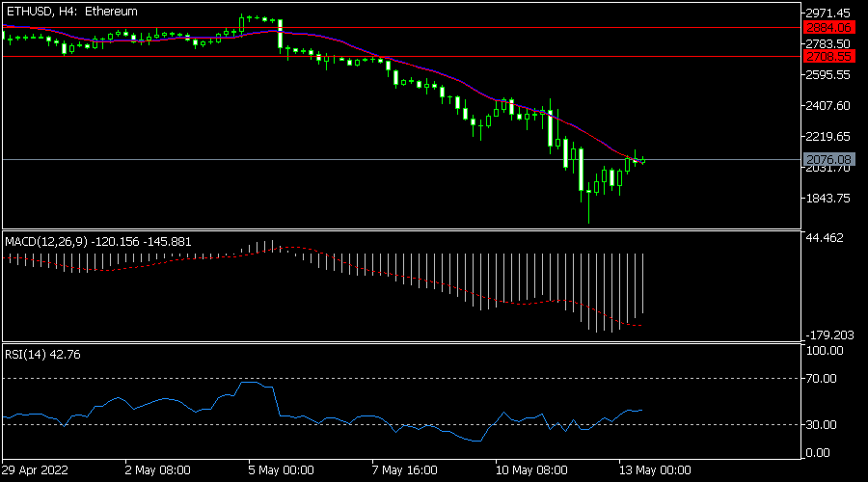Click the 2783.50 price axis value

827,43
